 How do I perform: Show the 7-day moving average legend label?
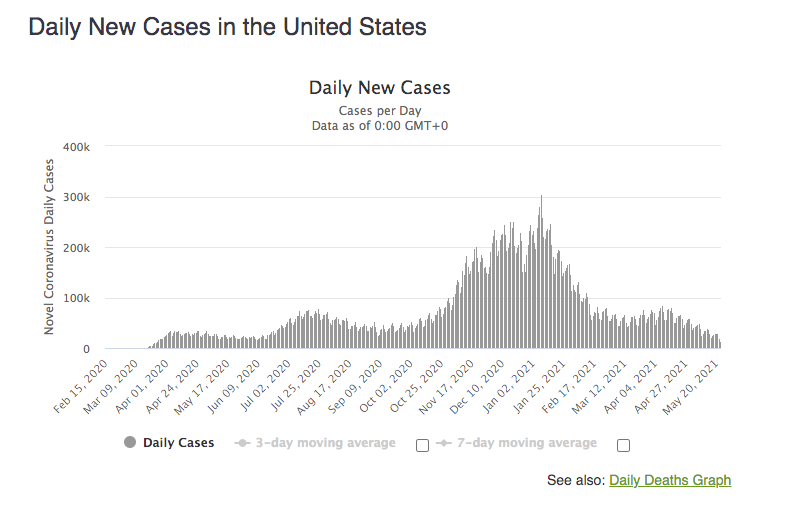click(x=525, y=443)
